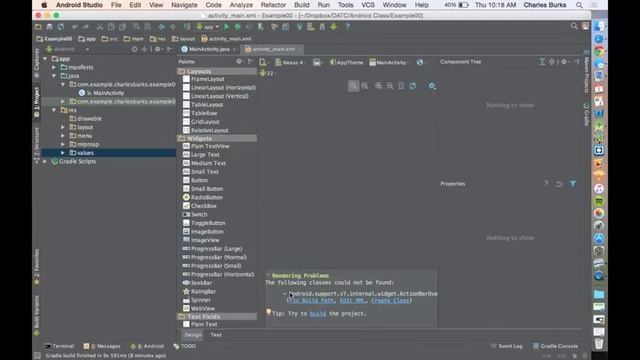
Task: Click the Zoom In icon in the design editor
Action: tap(379, 86)
